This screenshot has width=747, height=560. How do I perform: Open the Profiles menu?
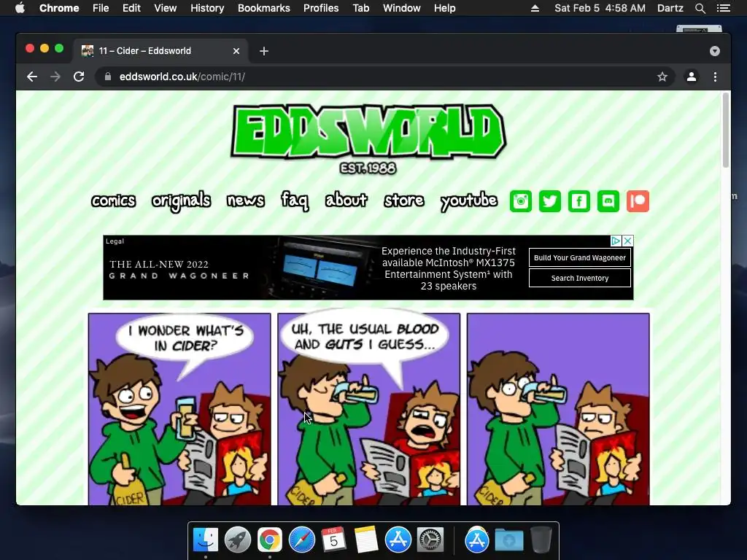tap(321, 8)
